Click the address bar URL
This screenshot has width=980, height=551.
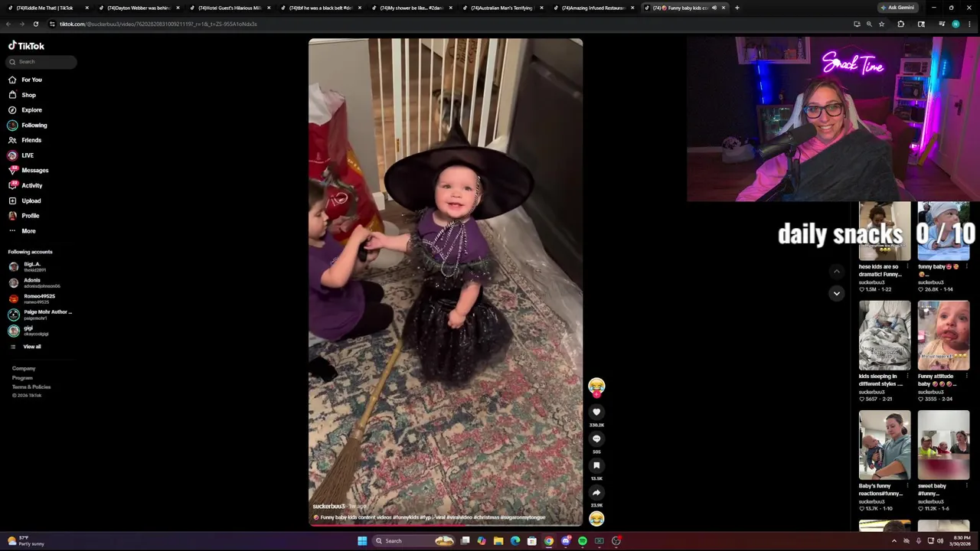pyautogui.click(x=158, y=24)
